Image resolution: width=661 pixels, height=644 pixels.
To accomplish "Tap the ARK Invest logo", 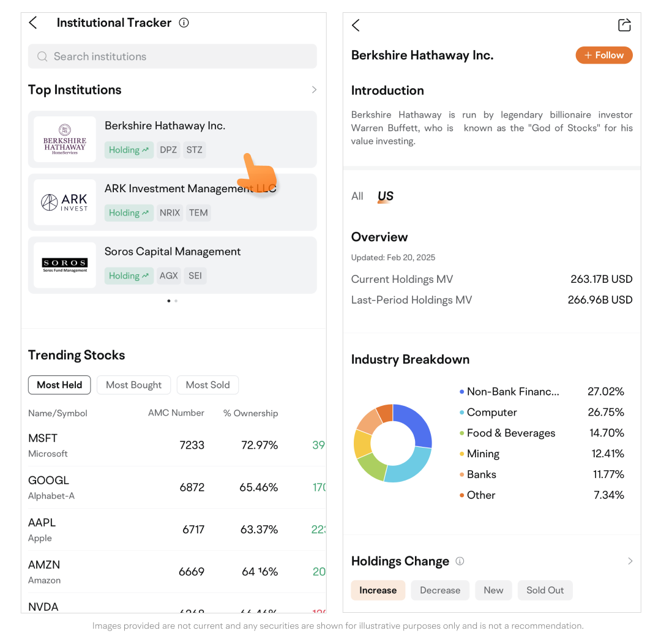I will click(x=65, y=202).
